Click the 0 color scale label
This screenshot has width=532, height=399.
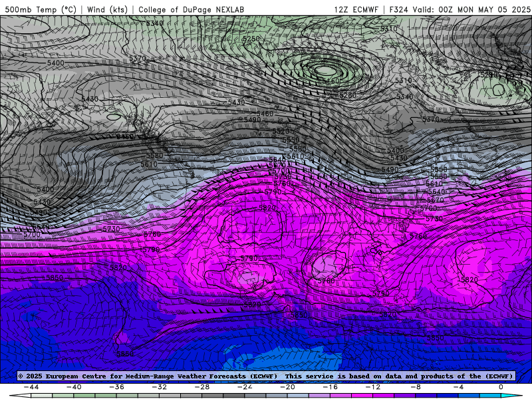point(501,387)
